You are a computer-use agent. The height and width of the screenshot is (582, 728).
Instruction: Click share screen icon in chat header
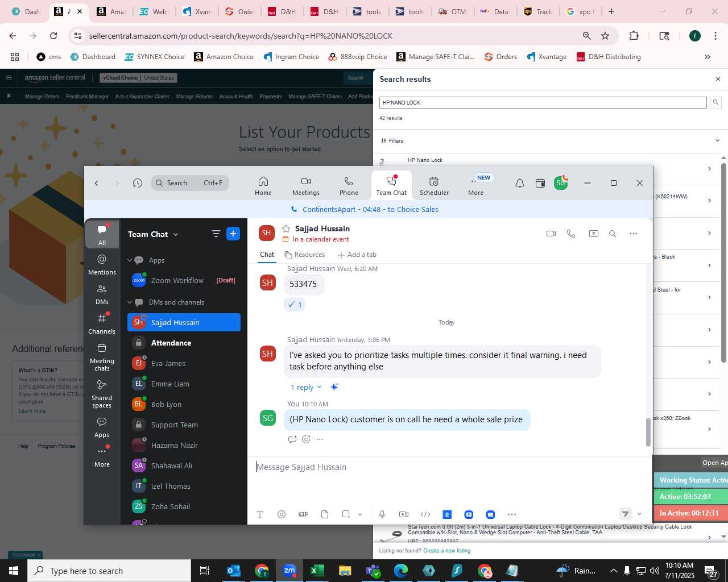pos(593,234)
